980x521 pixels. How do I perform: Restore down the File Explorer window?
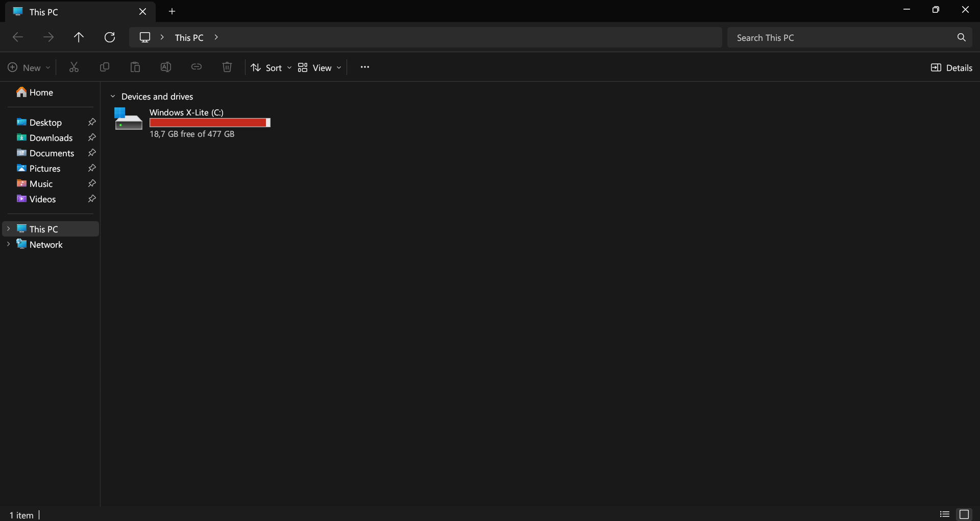[x=936, y=10]
